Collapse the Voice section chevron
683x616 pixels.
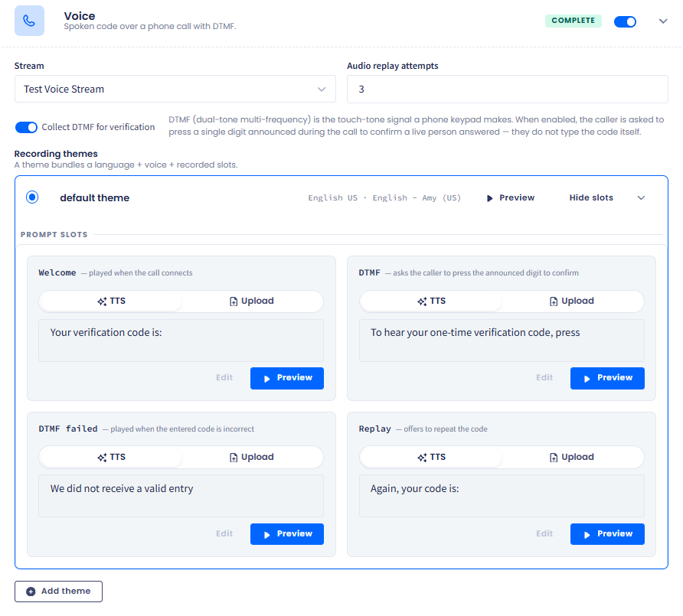pos(662,21)
